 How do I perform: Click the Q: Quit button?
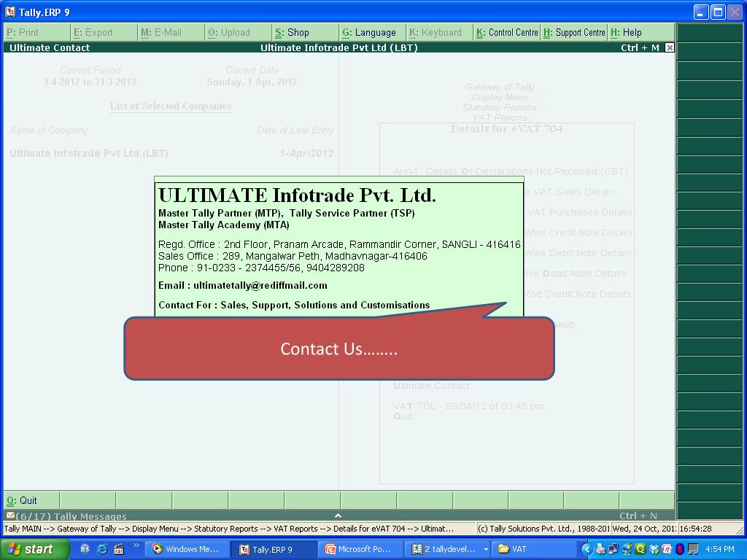point(31,500)
